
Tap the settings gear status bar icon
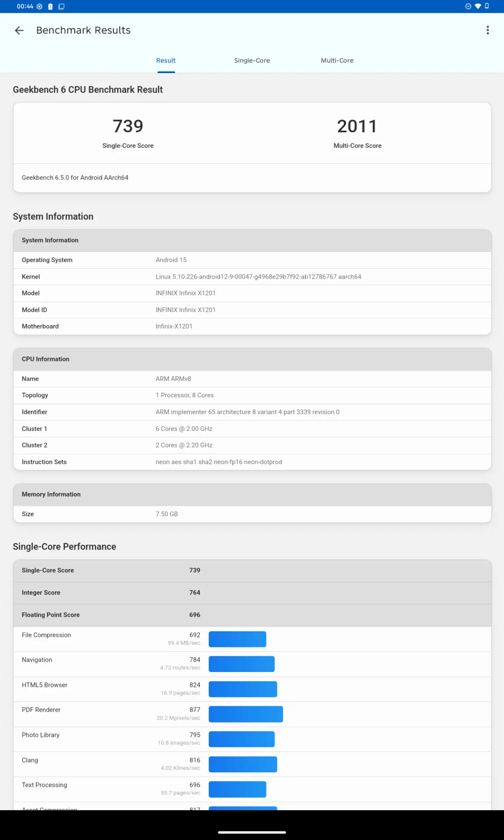tap(39, 7)
